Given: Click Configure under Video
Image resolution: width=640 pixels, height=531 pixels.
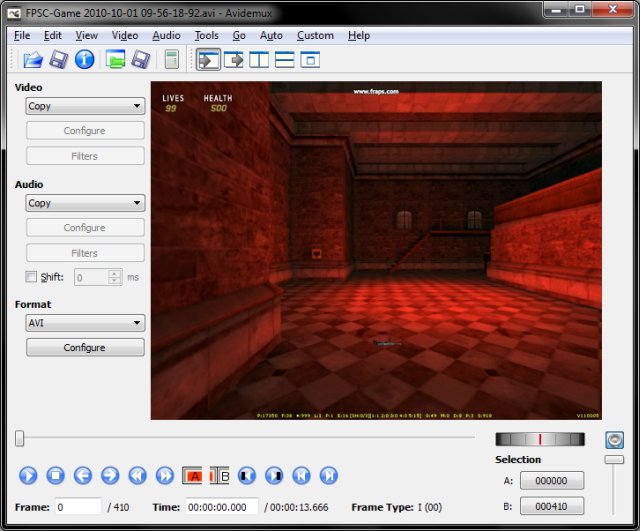Looking at the screenshot, I should (x=85, y=131).
